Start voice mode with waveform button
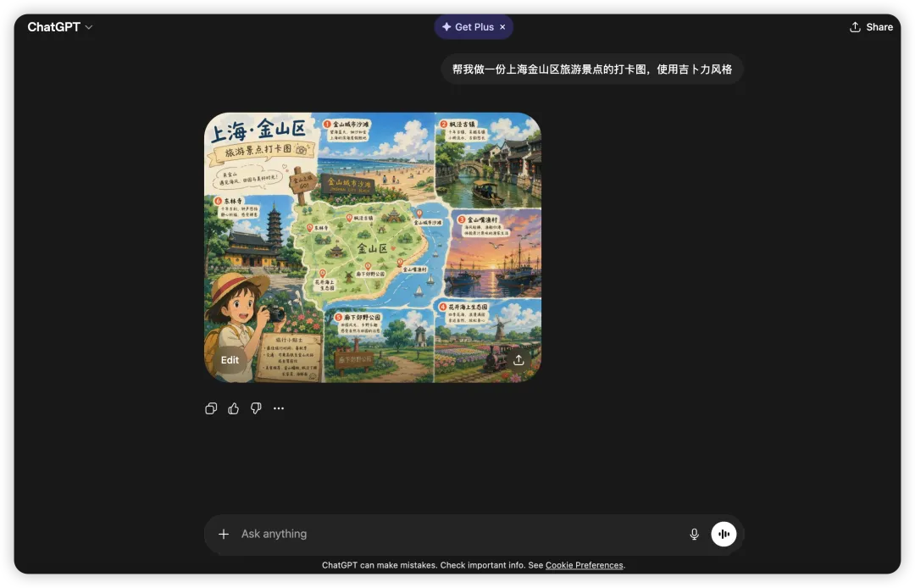 pos(724,534)
